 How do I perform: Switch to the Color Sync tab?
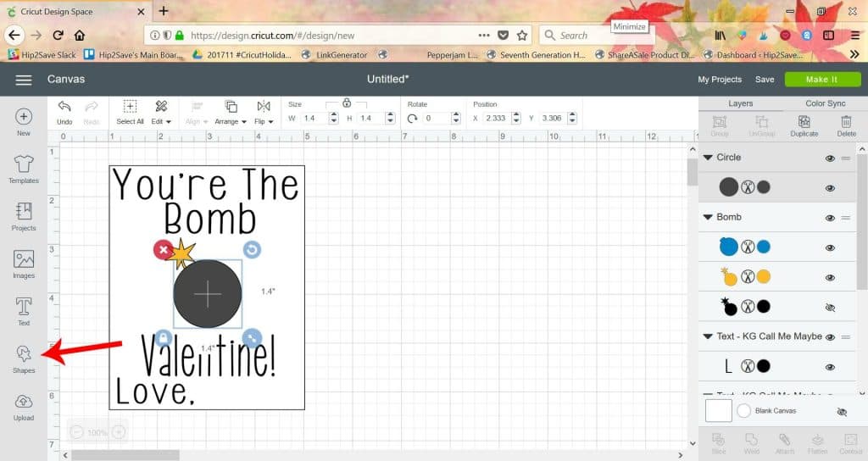coord(825,103)
